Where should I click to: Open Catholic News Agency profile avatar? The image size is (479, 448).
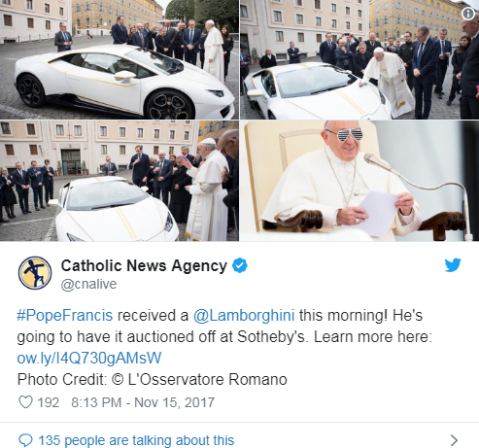coord(35,273)
